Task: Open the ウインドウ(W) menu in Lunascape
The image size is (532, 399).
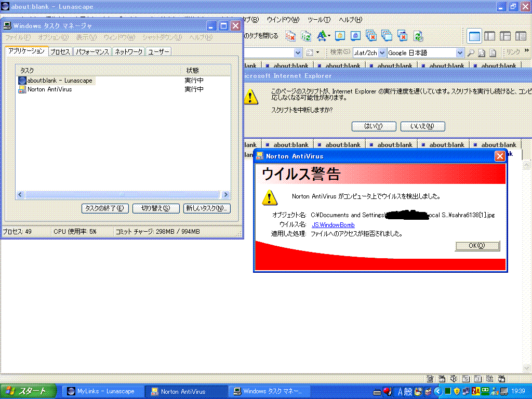Action: point(283,20)
